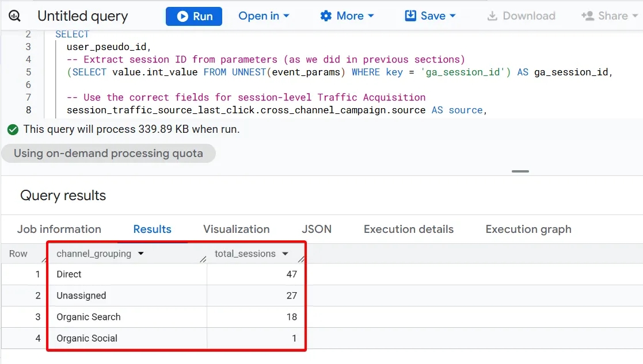Click the Share add-person icon
The image size is (643, 364).
point(587,16)
